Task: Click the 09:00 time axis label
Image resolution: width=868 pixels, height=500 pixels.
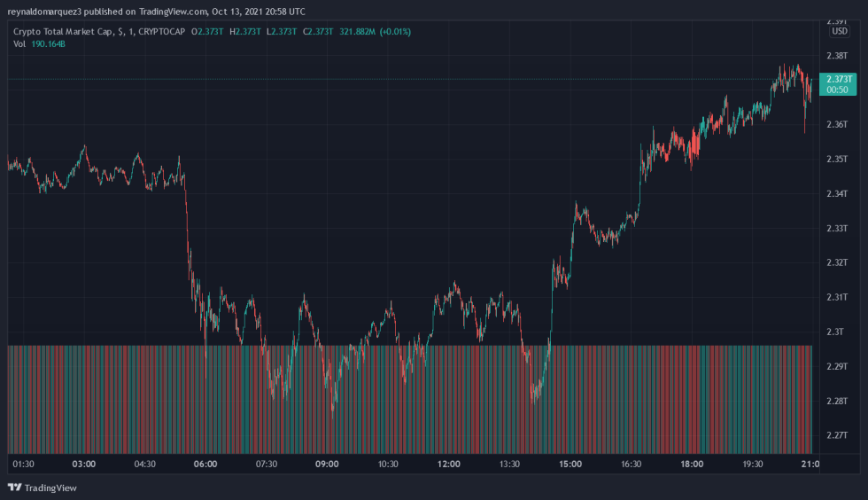Action: pos(327,464)
